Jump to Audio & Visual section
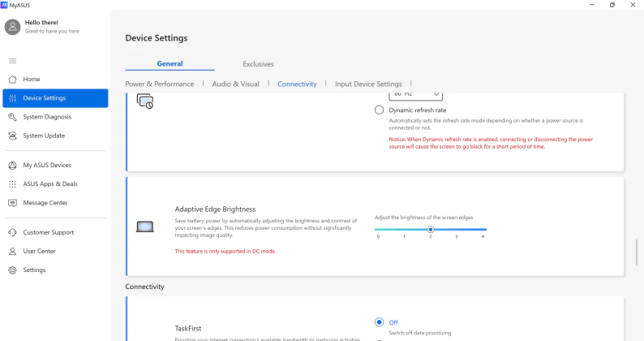Image resolution: width=644 pixels, height=341 pixels. [x=236, y=84]
